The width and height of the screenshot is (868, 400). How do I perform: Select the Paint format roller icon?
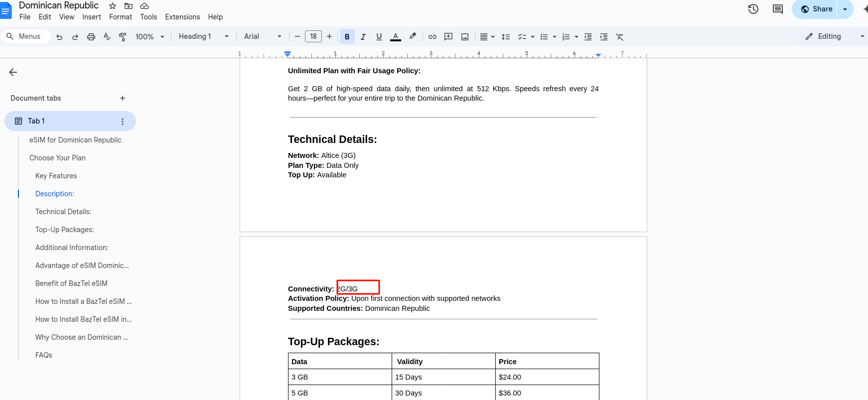click(x=123, y=37)
